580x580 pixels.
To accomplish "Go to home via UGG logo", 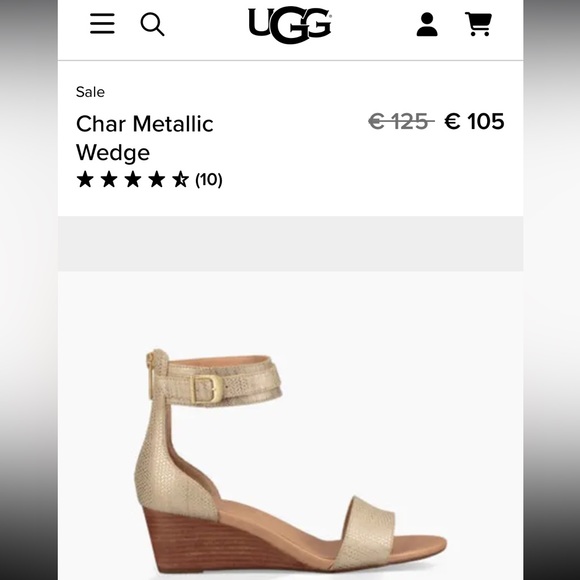I will pos(290,25).
